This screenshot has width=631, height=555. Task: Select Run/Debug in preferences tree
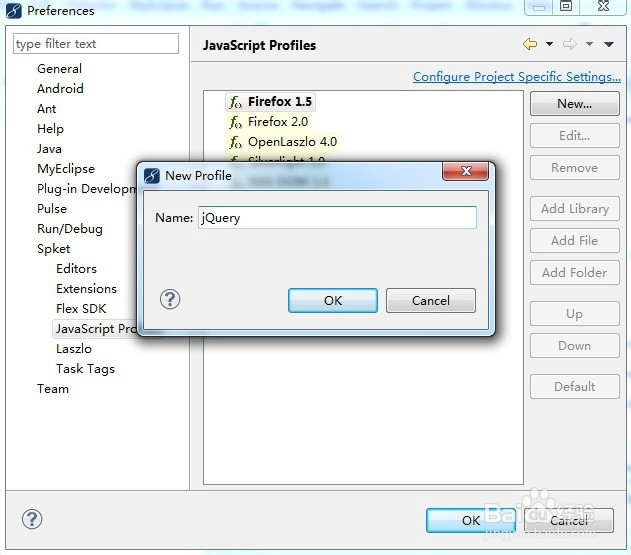70,229
